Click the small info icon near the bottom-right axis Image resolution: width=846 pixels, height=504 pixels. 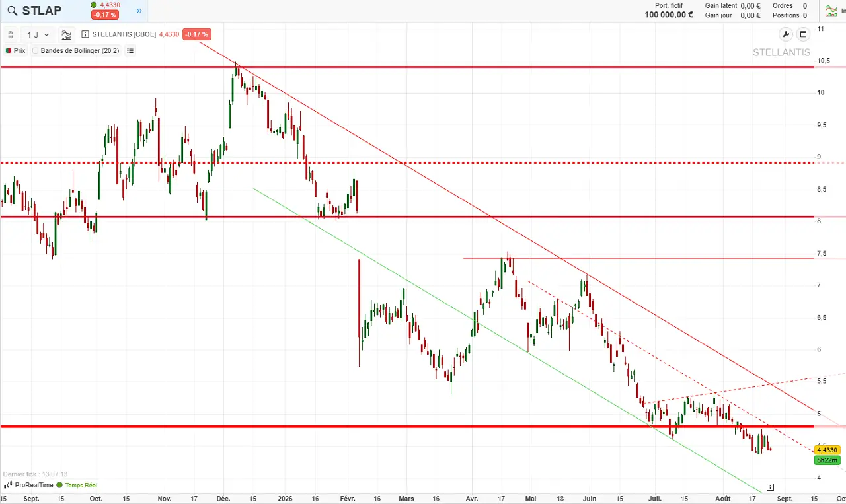tap(770, 487)
